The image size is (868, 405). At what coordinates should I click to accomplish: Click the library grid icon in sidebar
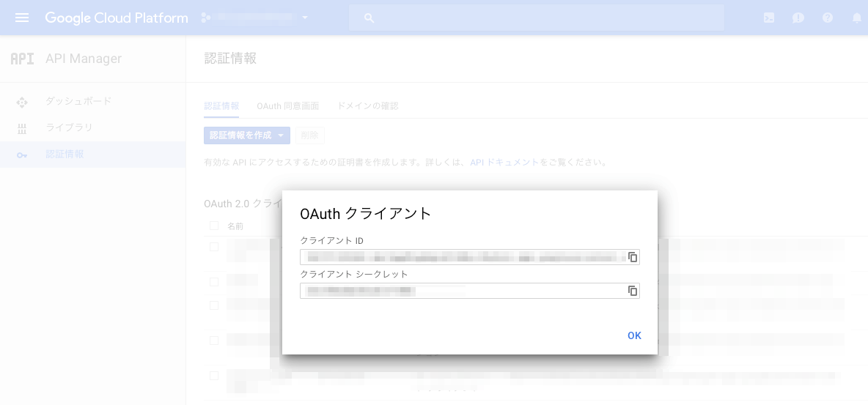[22, 128]
